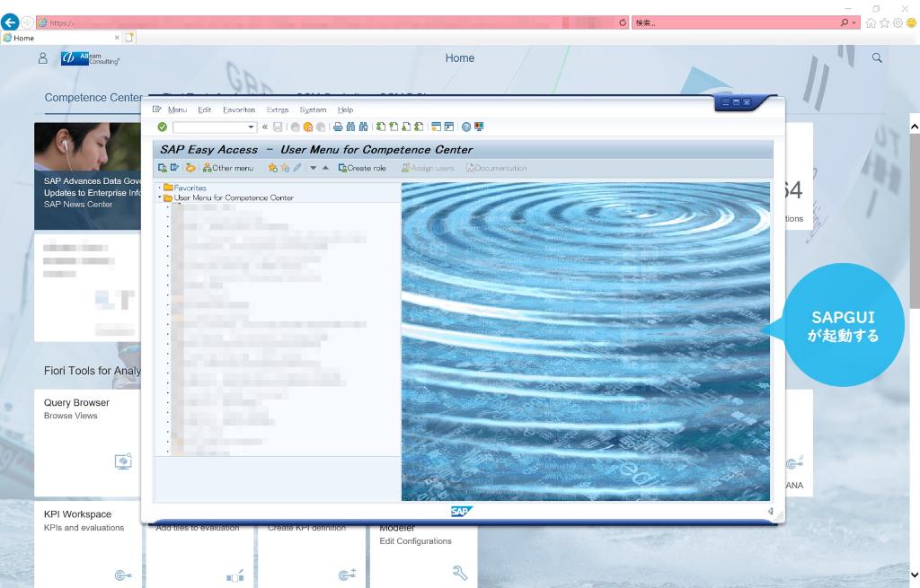Click the Other menu button
Screen dimensions: 920x588
228,168
